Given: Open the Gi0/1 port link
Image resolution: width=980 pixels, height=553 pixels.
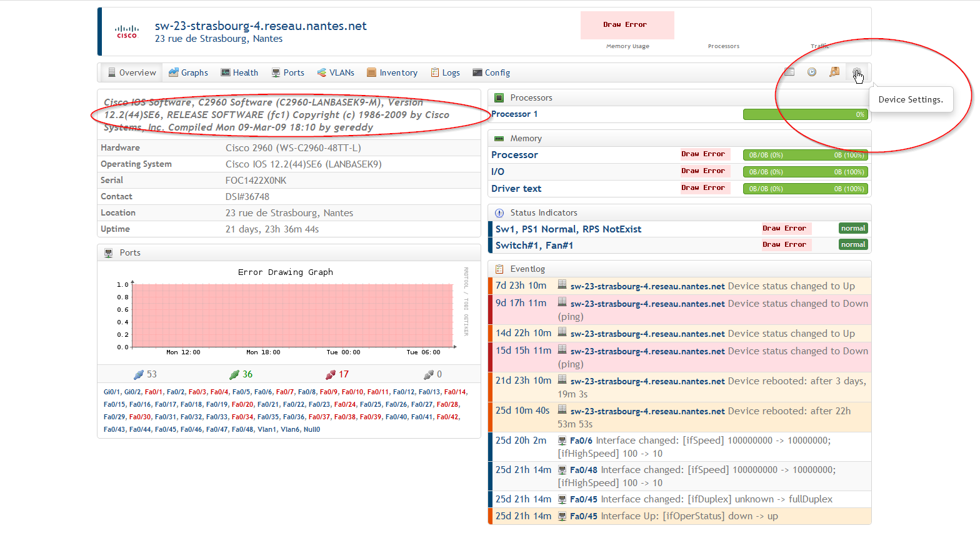Looking at the screenshot, I should (x=112, y=392).
